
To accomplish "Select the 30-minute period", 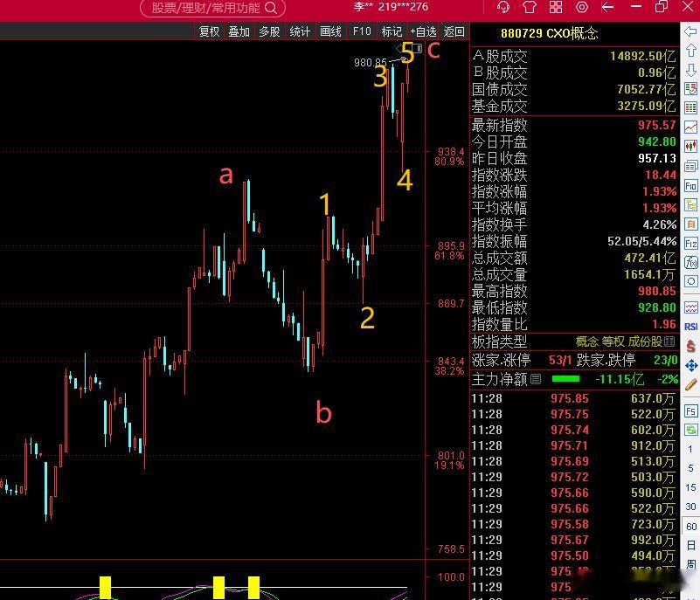I will point(690,507).
